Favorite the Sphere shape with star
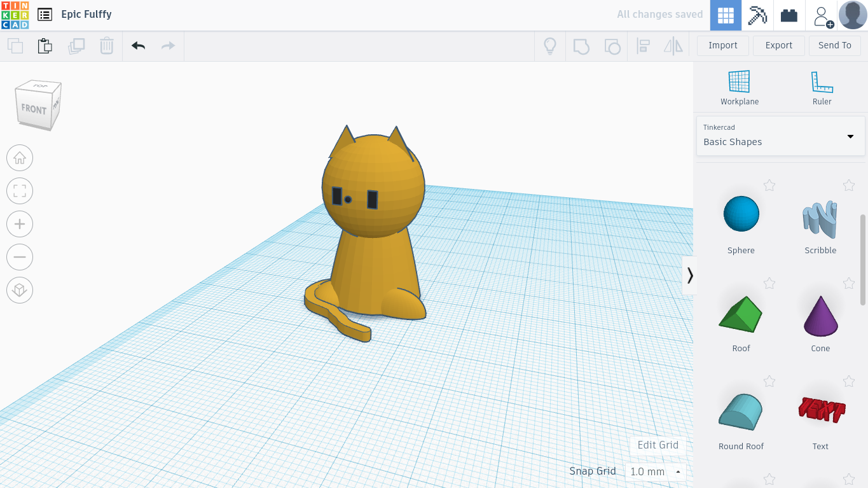The height and width of the screenshot is (488, 868). pos(769,185)
